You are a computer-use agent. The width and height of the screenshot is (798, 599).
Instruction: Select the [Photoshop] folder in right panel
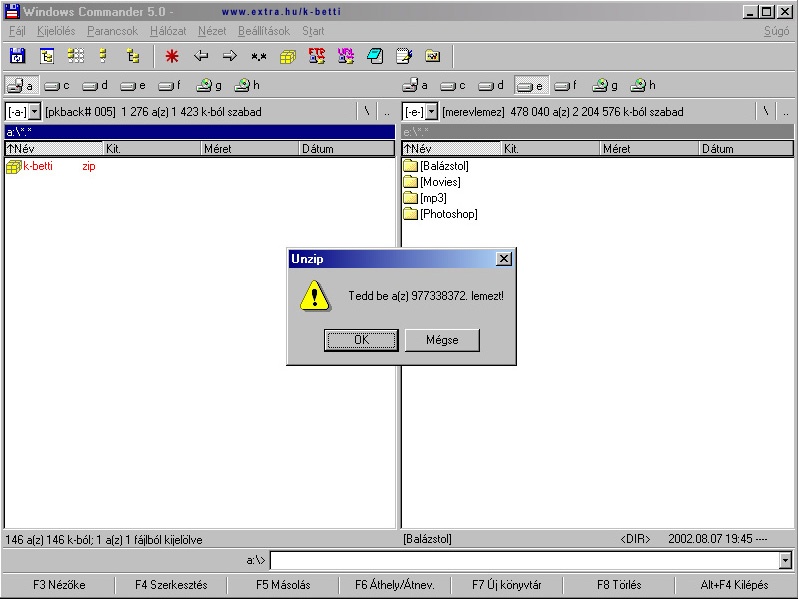tap(448, 214)
